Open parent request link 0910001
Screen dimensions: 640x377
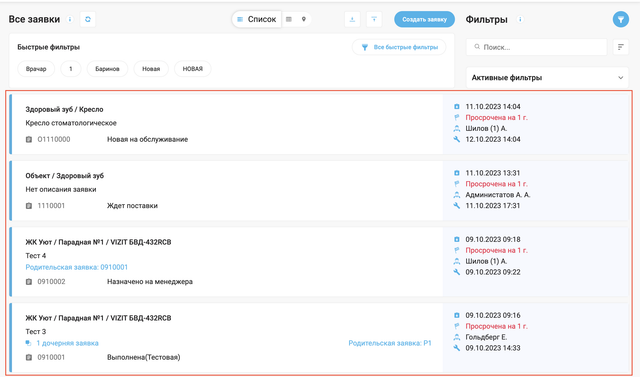[x=77, y=267]
